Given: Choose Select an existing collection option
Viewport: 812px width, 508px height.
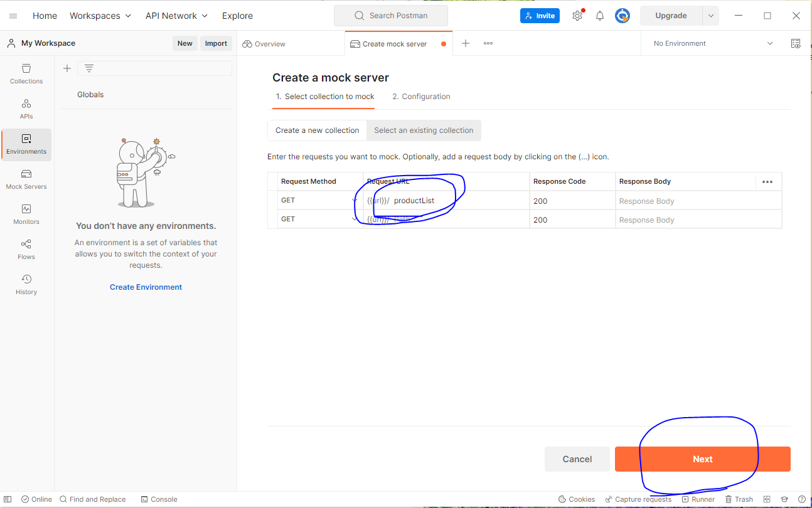Looking at the screenshot, I should point(424,130).
